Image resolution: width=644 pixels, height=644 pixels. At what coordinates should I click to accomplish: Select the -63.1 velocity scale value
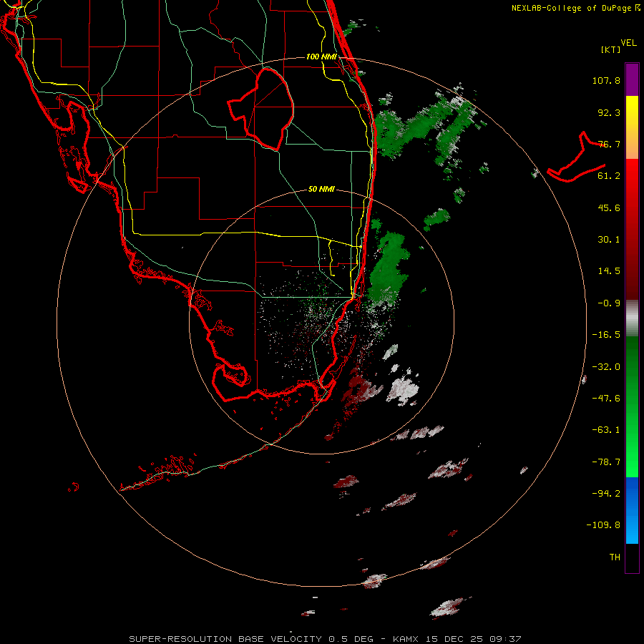(606, 430)
